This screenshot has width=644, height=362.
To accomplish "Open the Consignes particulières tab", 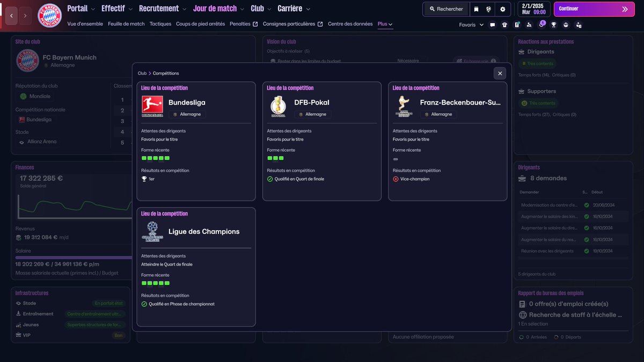I will [x=293, y=24].
